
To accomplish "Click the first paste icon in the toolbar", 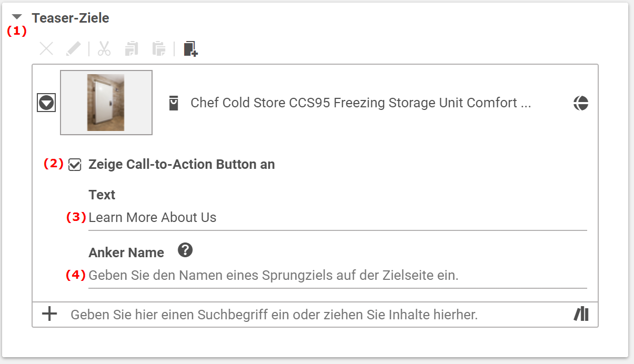I will point(132,49).
